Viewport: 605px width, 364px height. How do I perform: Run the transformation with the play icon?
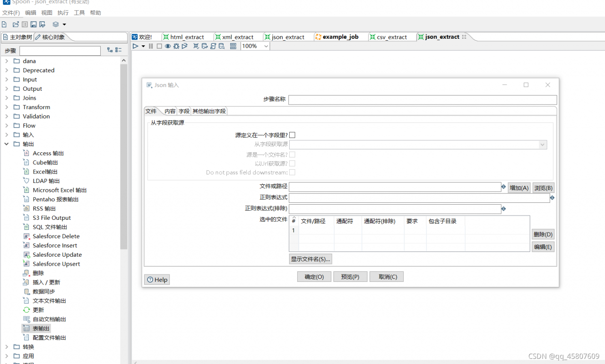point(135,46)
